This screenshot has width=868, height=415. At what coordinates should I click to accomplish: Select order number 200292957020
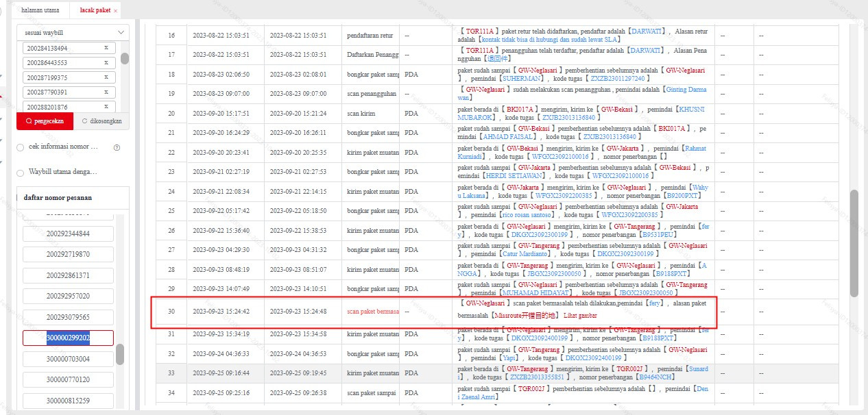tap(68, 297)
